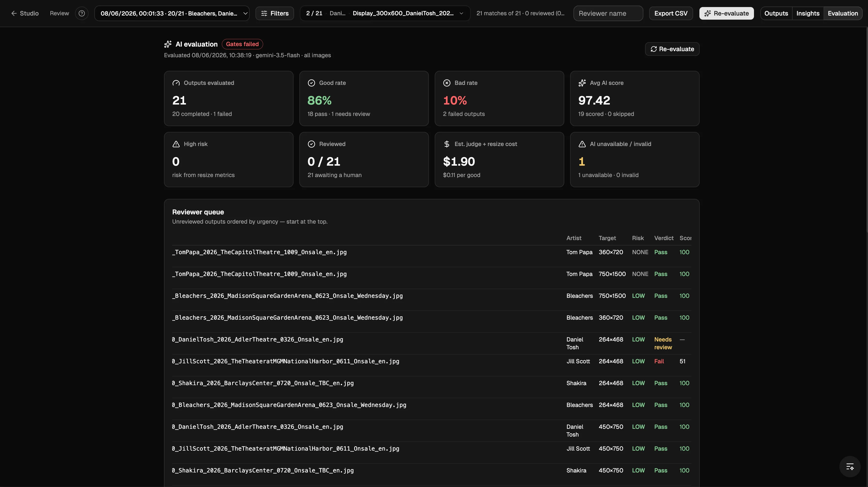Switch to the Insights tab
The height and width of the screenshot is (487, 868).
(x=808, y=13)
